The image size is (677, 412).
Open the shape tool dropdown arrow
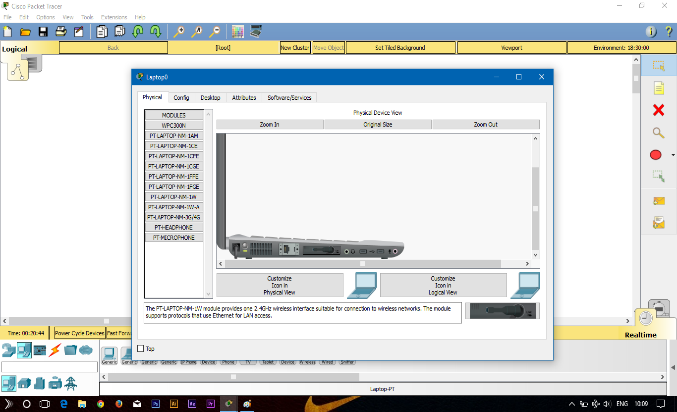(673, 155)
